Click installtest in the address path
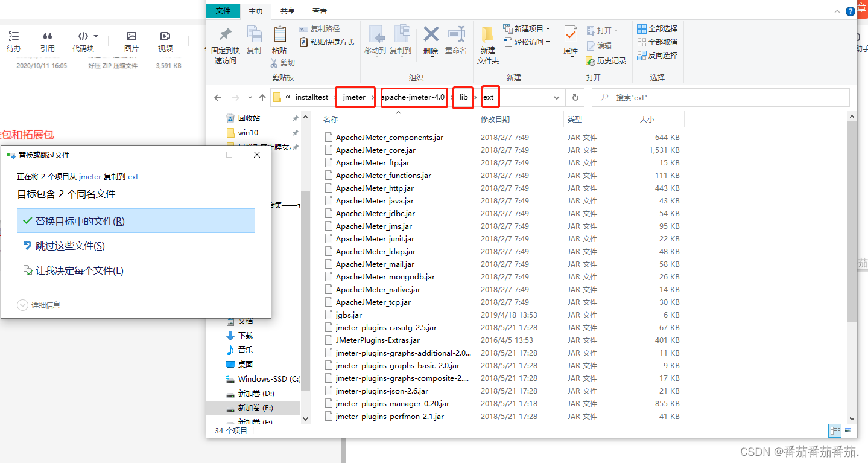 point(311,97)
